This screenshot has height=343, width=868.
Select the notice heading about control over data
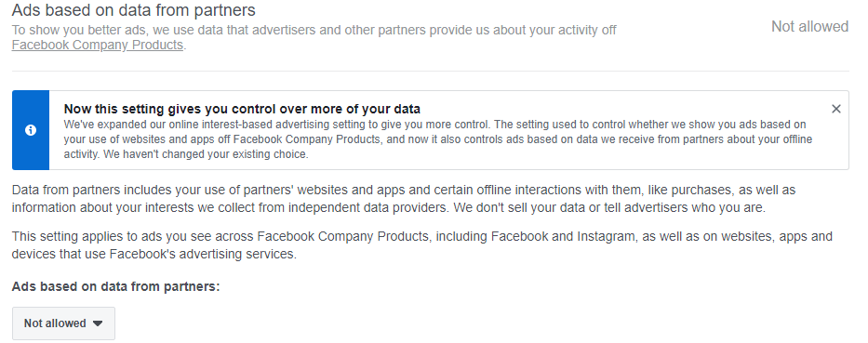pos(242,109)
